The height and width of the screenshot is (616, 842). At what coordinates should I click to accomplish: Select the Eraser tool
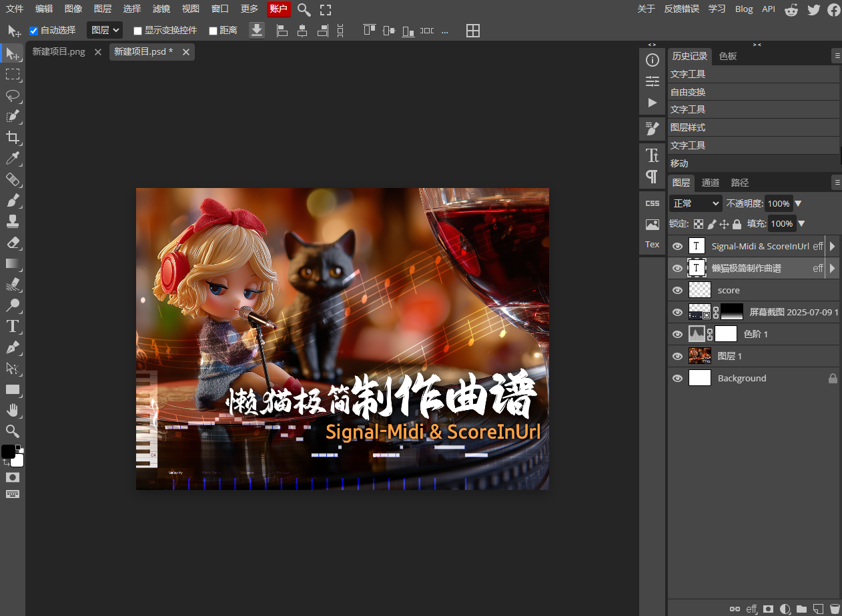tap(13, 242)
